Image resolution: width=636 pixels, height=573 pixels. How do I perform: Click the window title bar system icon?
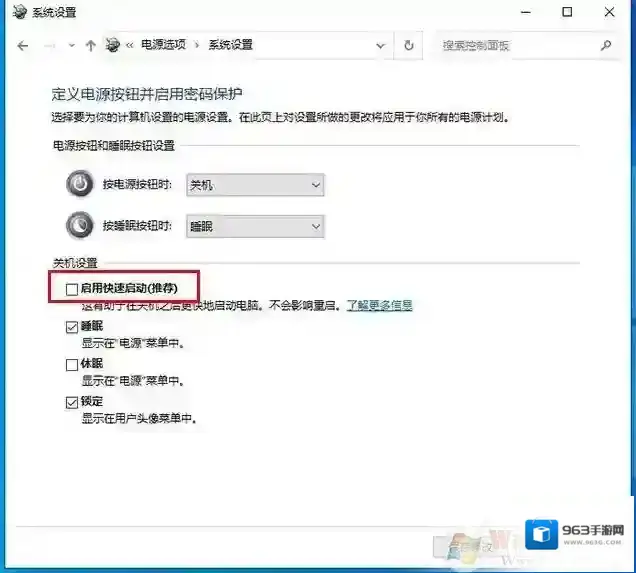pos(19,12)
